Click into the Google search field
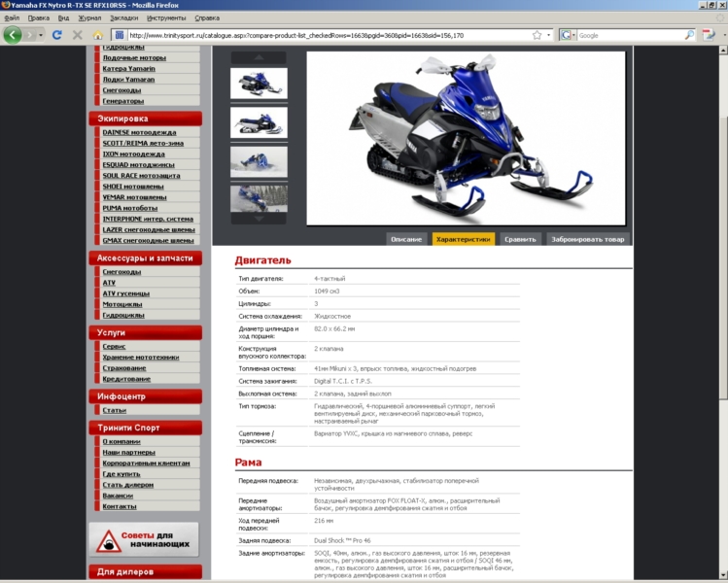 pos(630,35)
